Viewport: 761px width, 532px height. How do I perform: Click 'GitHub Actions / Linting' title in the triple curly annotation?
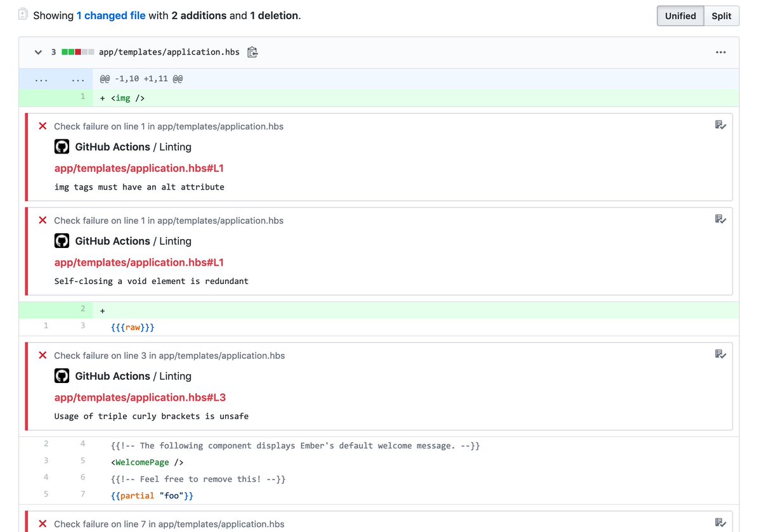coord(133,377)
